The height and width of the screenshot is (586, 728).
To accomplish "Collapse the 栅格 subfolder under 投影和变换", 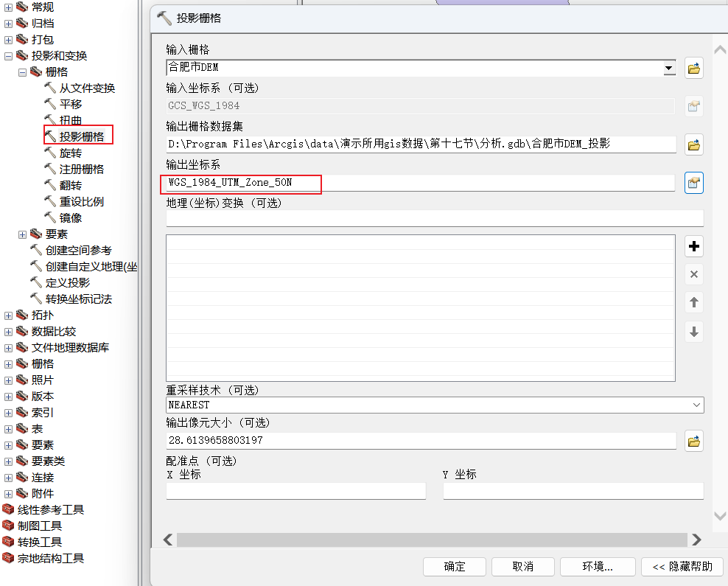I will coord(22,72).
